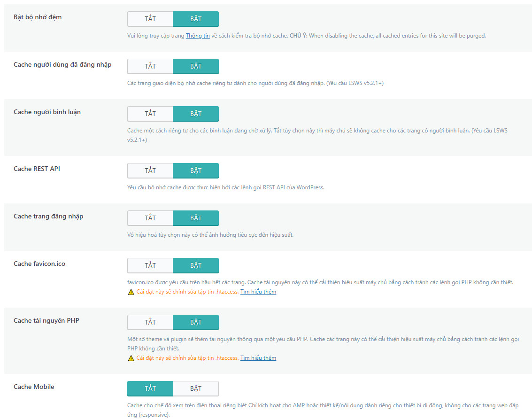532x419 pixels.
Task: Enable Cache người bình luận using BẬT
Action: pyautogui.click(x=196, y=114)
